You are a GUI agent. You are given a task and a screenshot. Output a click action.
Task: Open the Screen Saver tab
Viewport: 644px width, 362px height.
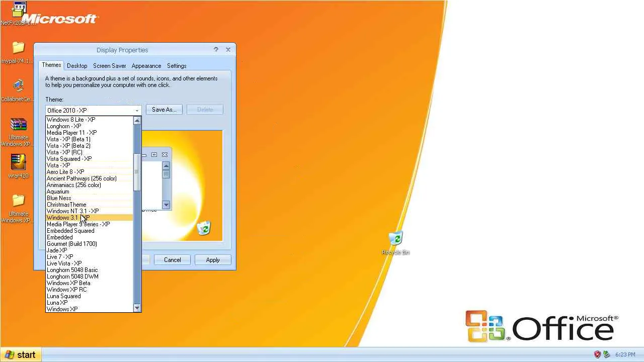click(110, 66)
